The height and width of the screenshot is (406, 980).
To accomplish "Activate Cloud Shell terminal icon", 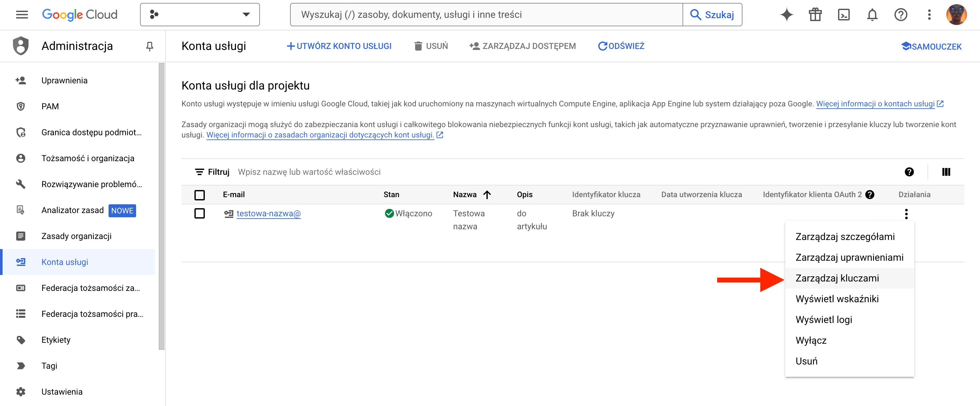I will 844,15.
